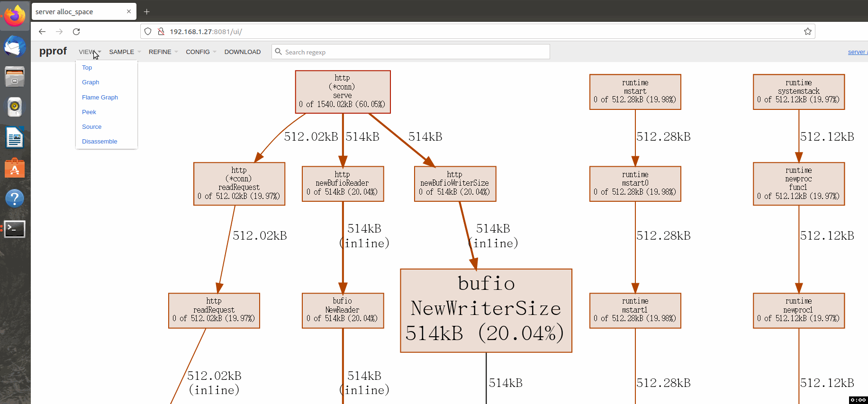Select the runtime systemstack node
The image size is (868, 404).
(x=799, y=92)
